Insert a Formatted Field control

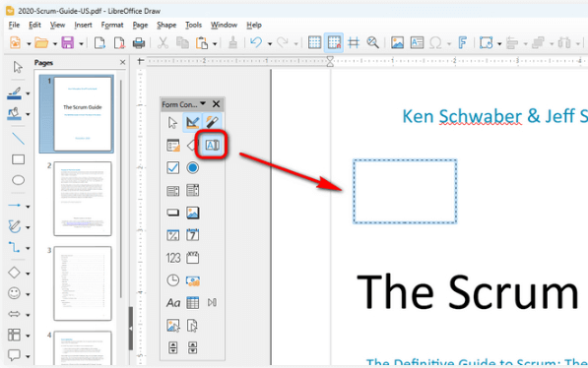[x=173, y=235]
